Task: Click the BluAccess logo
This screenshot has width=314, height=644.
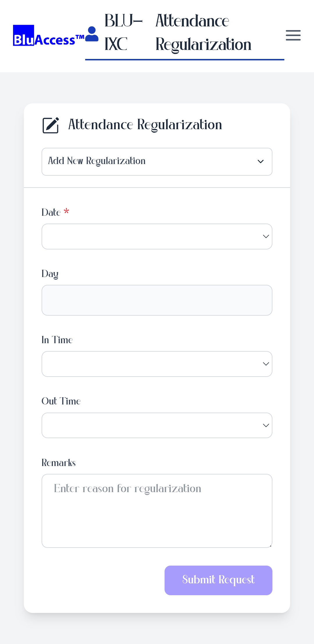Action: coord(49,36)
